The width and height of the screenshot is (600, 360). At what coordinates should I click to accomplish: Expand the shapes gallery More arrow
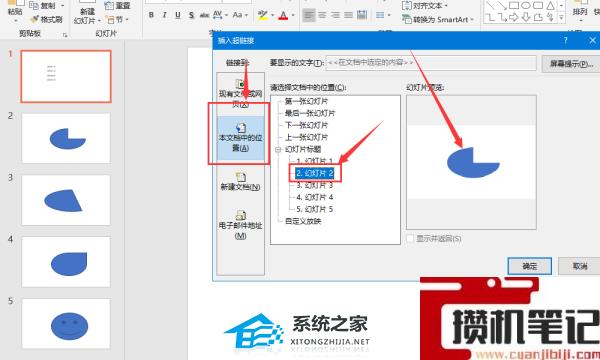click(x=561, y=18)
